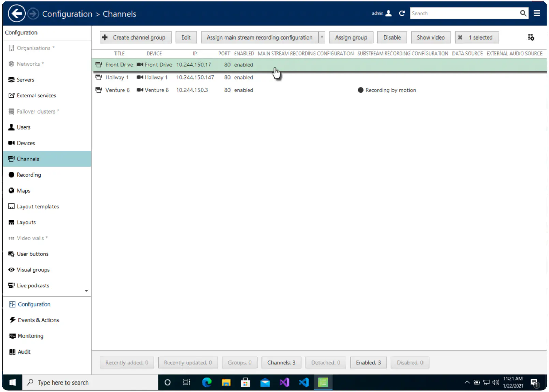Click the Show video button
This screenshot has width=549, height=392.
point(431,37)
